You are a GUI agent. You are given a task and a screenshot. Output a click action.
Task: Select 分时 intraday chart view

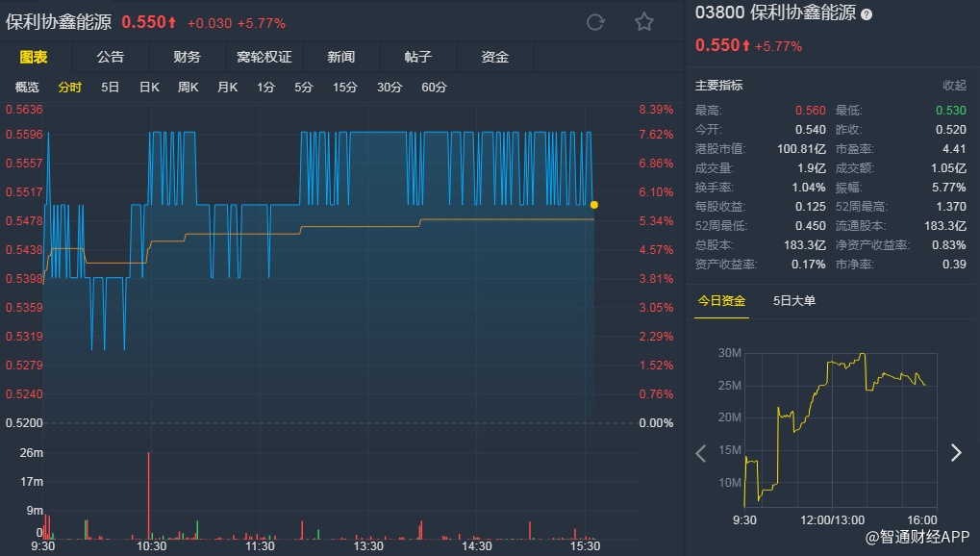pos(70,87)
